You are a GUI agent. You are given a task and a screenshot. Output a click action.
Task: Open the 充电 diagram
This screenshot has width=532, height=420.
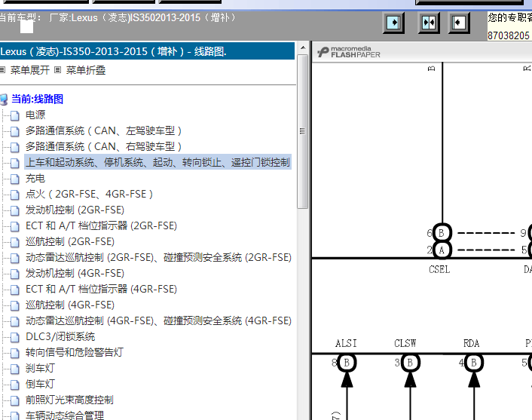point(35,178)
